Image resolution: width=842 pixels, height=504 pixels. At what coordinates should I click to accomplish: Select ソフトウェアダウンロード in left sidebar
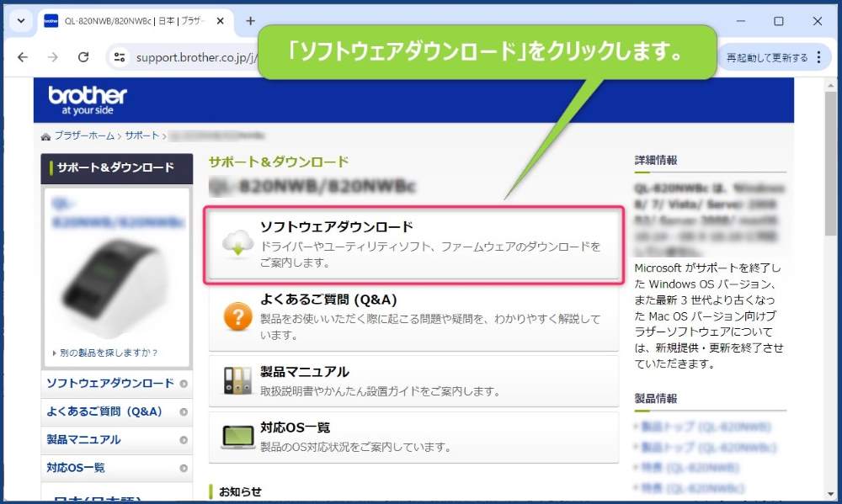pos(110,383)
